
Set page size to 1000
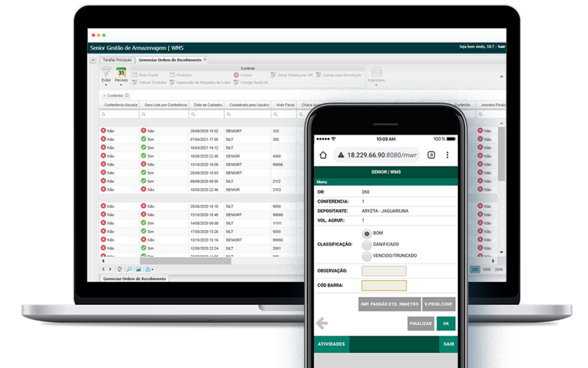(486, 270)
